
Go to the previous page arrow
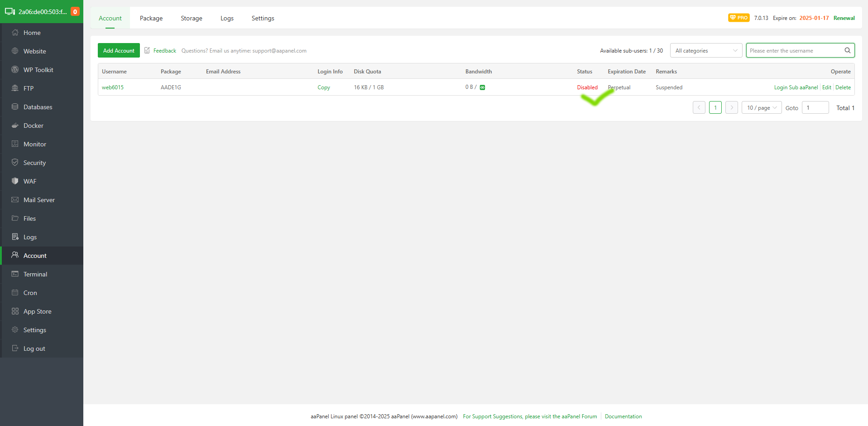tap(699, 107)
